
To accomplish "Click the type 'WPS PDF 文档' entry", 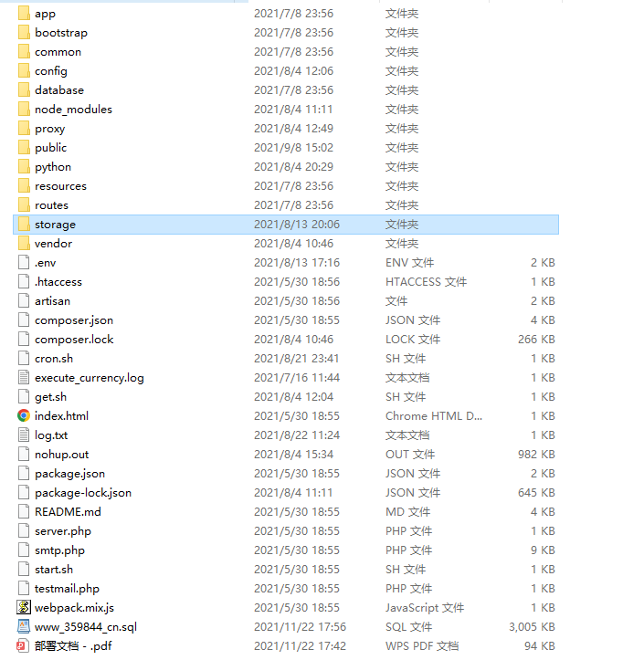I will click(422, 645).
